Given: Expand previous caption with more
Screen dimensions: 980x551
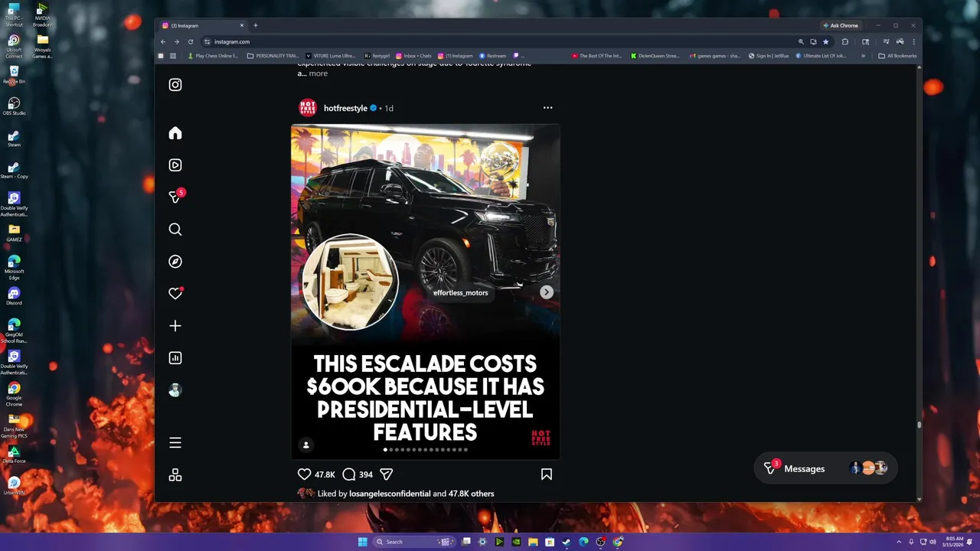Looking at the screenshot, I should [x=318, y=73].
